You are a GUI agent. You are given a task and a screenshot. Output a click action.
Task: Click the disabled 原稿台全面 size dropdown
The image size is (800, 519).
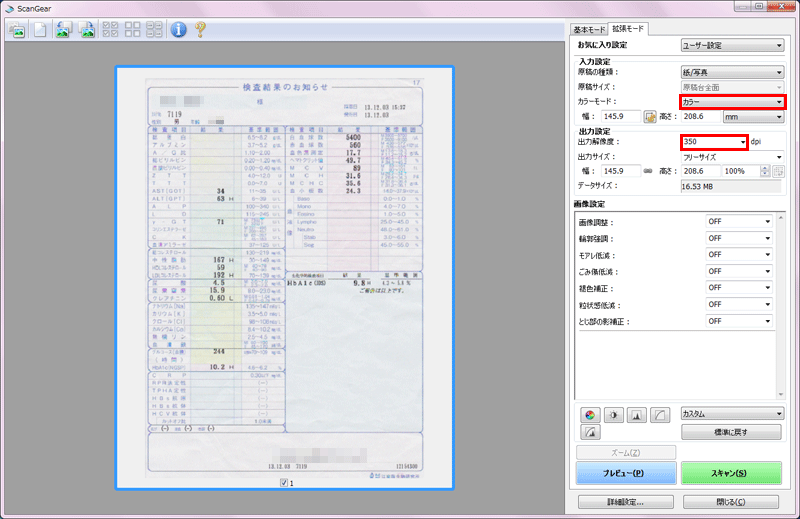[x=732, y=87]
